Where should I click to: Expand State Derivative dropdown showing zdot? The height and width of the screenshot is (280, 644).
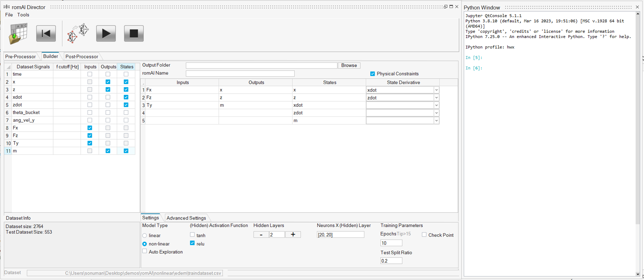[x=436, y=98]
